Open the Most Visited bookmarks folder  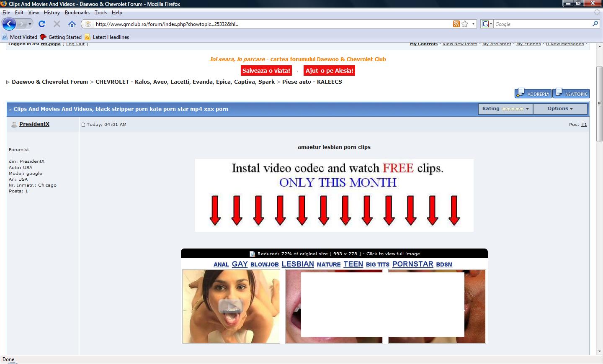pyautogui.click(x=23, y=37)
